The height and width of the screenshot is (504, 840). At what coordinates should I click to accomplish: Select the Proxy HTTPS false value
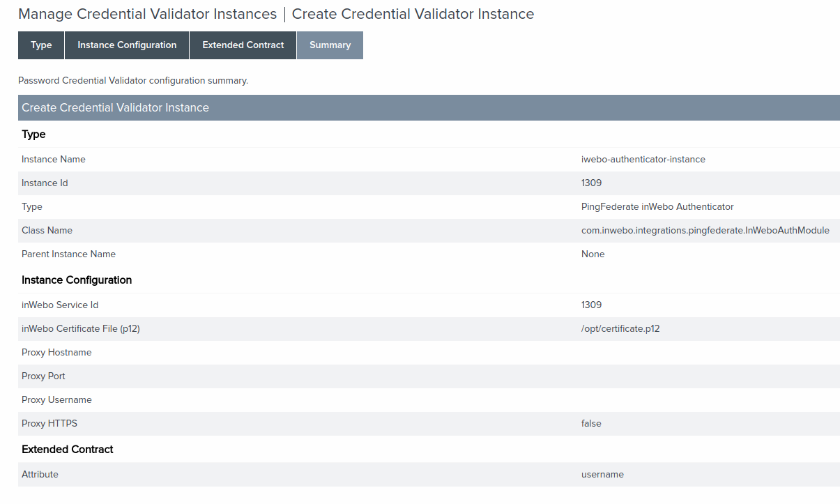(x=591, y=424)
